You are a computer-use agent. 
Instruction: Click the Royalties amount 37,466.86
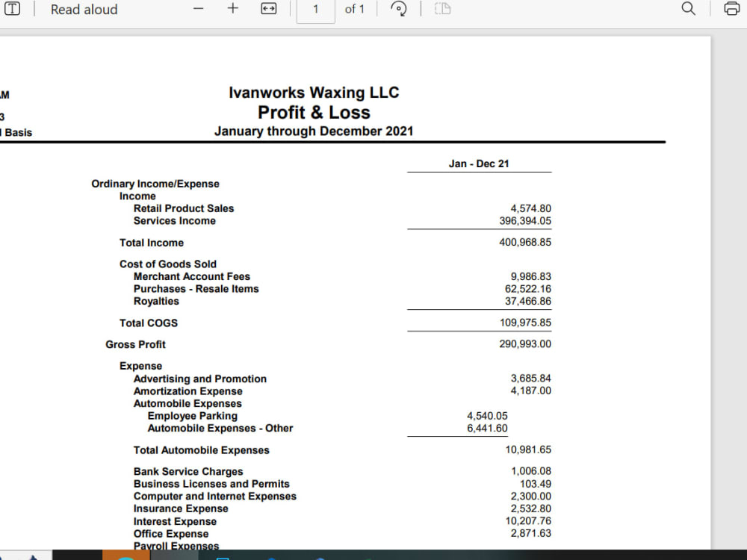(x=528, y=302)
